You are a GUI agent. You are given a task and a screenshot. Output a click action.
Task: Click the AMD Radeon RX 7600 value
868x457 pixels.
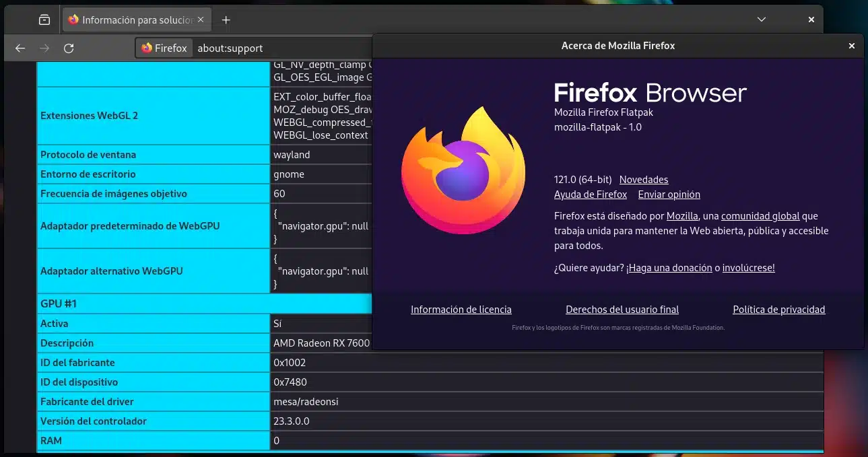(x=322, y=343)
